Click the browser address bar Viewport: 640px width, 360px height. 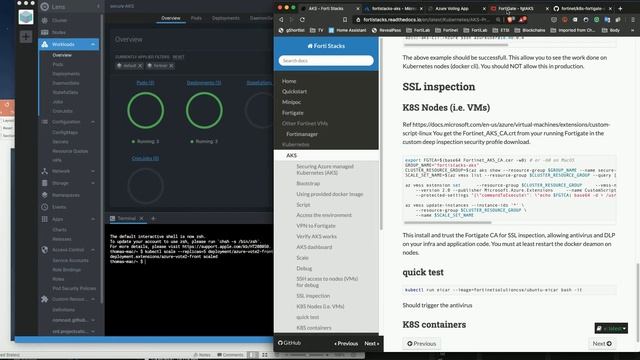(x=424, y=19)
